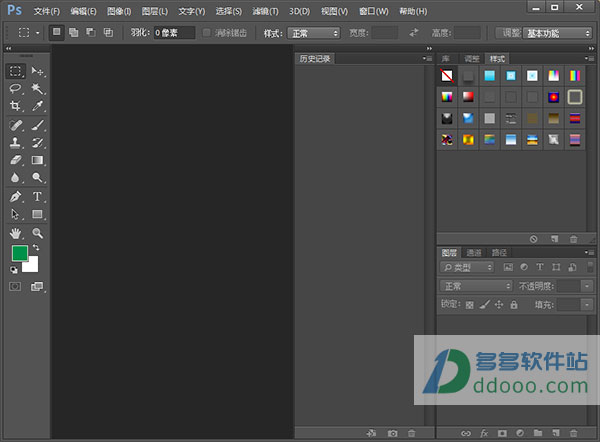The width and height of the screenshot is (600, 442).
Task: Open the layer filter type dropdown
Action: (467, 267)
